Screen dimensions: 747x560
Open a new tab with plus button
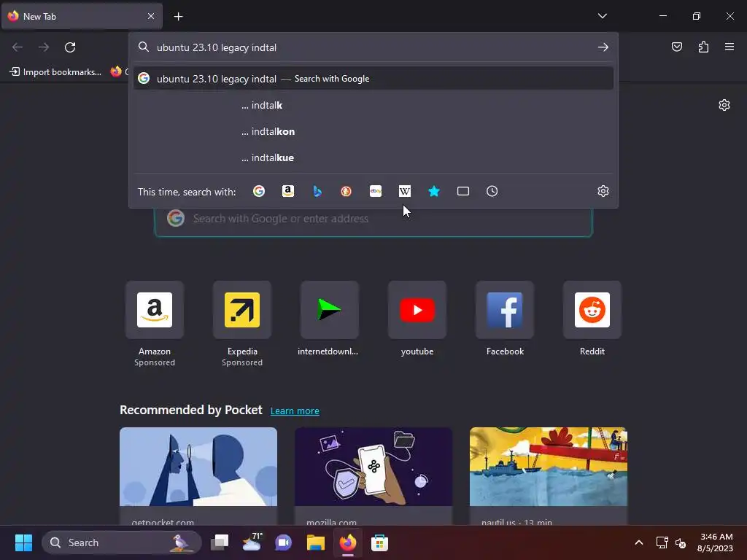tap(178, 17)
